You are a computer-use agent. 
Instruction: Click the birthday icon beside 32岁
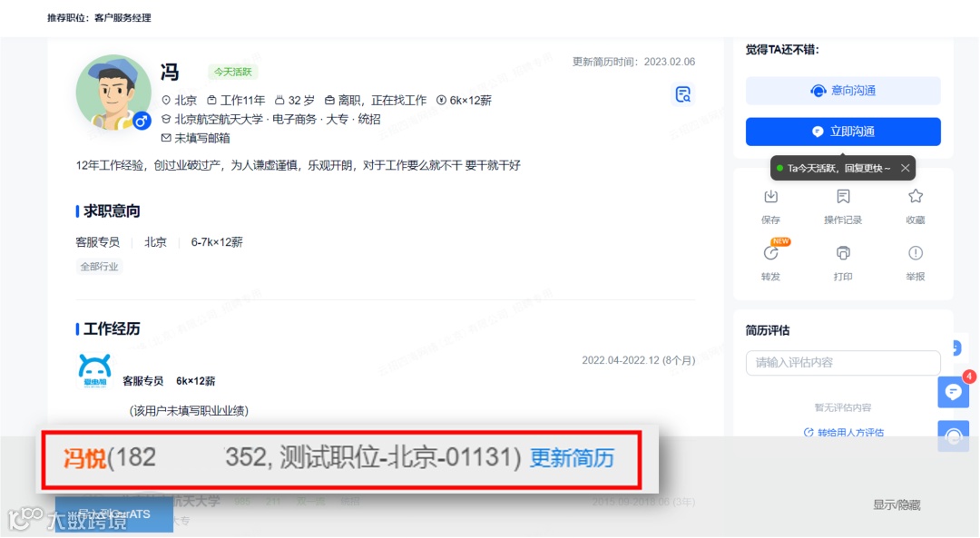(x=279, y=100)
